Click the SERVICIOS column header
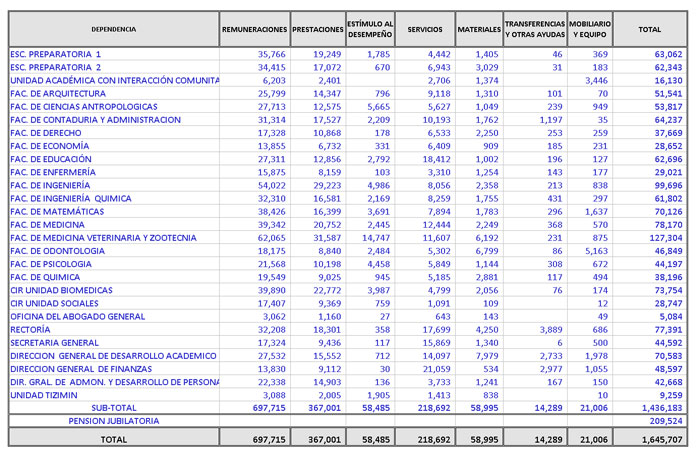The image size is (700, 455). [x=425, y=30]
